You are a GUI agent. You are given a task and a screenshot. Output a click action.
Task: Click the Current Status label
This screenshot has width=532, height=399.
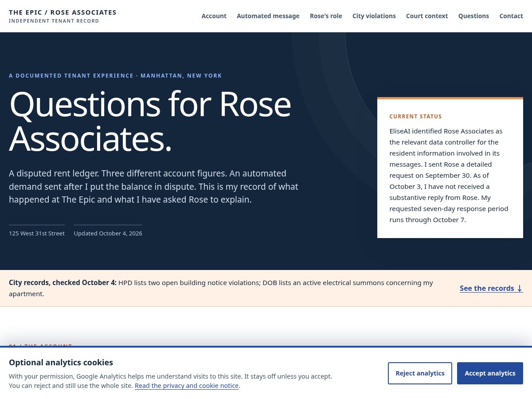coord(415,117)
